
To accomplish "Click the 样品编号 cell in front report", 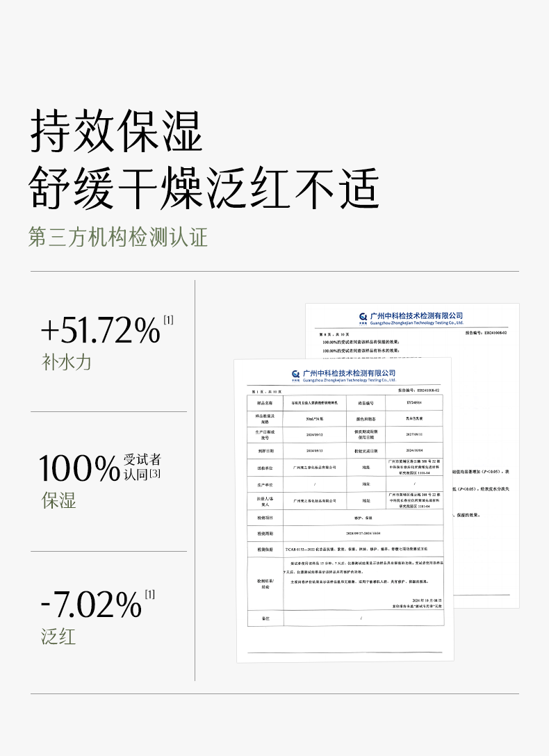I will pos(366,403).
